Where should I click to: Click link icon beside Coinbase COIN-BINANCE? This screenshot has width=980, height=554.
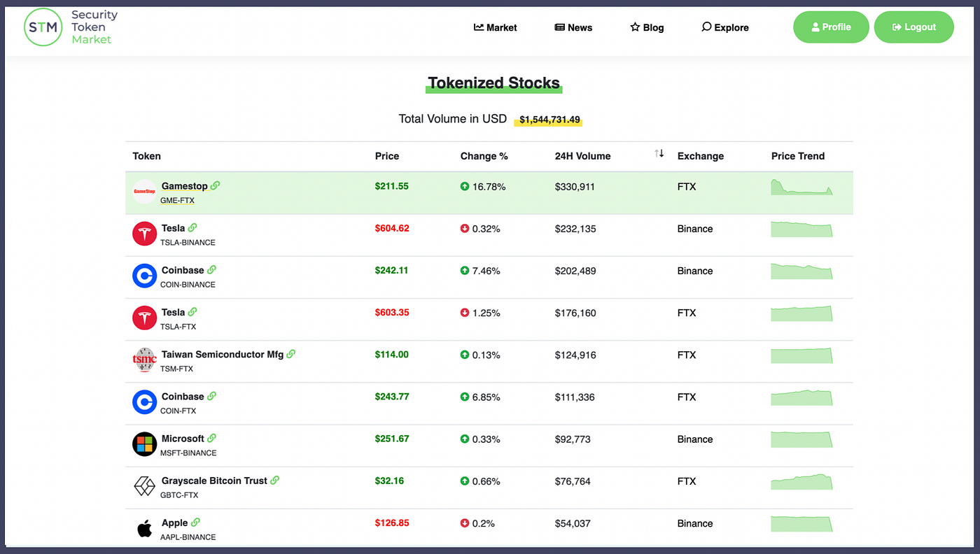[211, 270]
